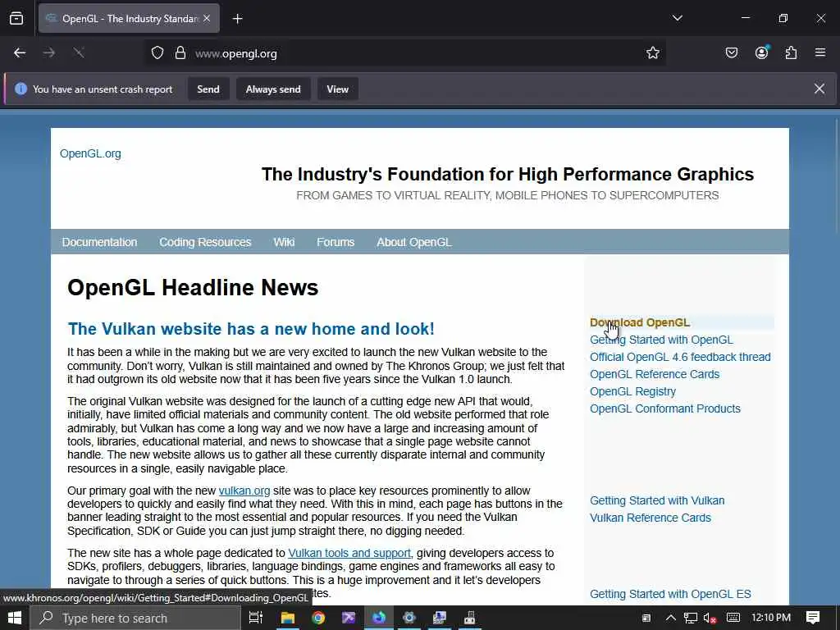This screenshot has width=840, height=630.
Task: Open the Firefox application menu
Action: pyautogui.click(x=819, y=53)
